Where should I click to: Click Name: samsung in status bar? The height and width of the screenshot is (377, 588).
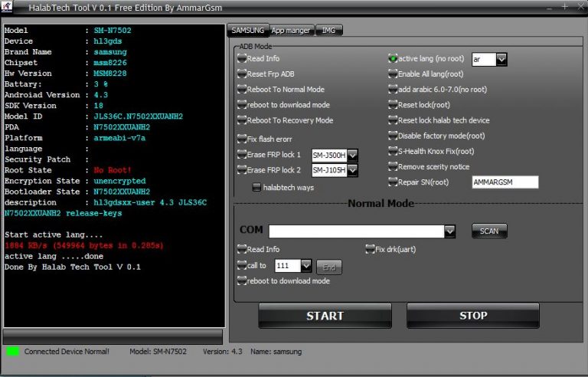[276, 352]
